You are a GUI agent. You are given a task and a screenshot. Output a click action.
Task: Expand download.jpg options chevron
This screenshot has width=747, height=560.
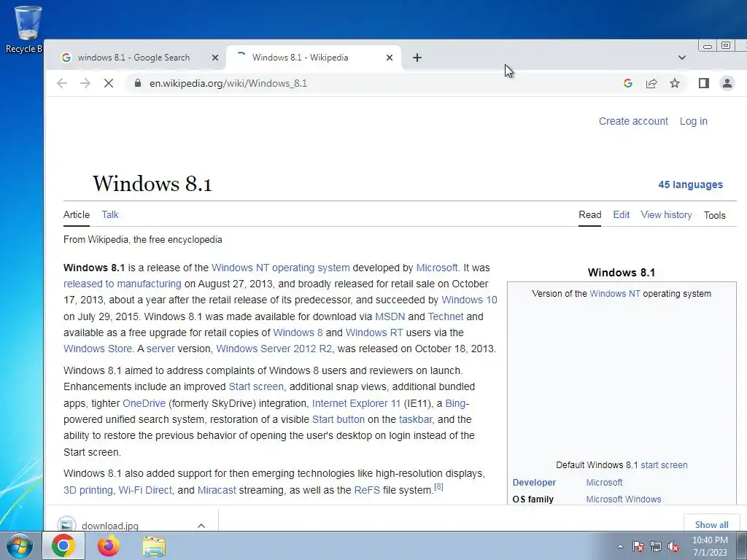[x=201, y=525]
